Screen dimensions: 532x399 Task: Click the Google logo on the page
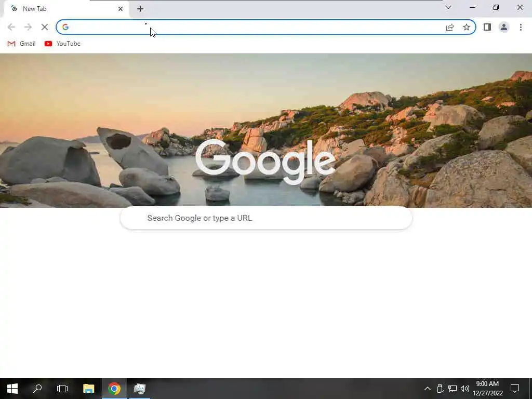[265, 162]
